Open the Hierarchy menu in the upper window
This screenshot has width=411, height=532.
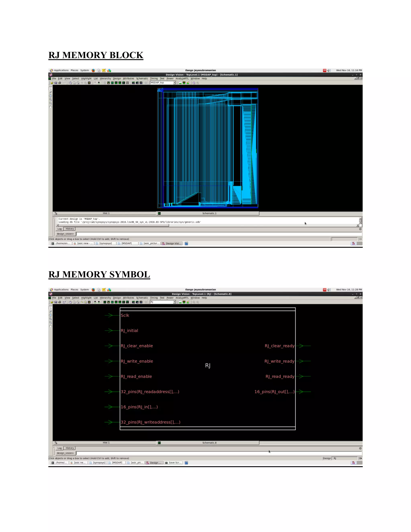tap(105, 79)
